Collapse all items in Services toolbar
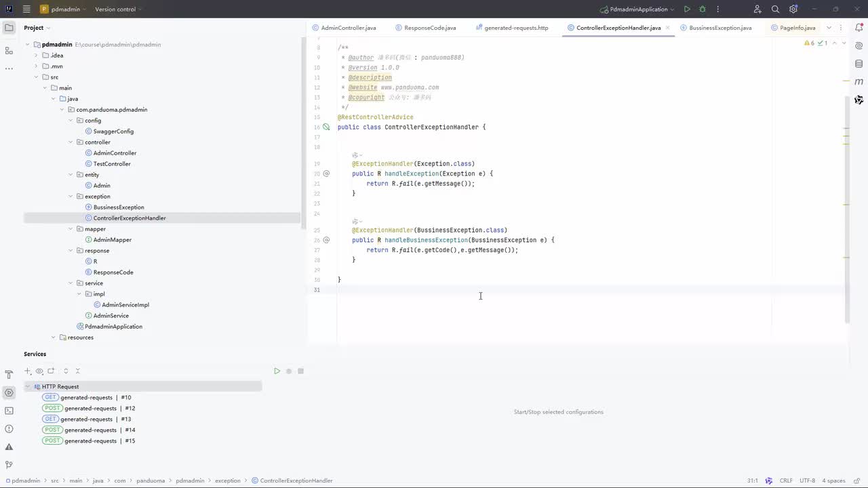The image size is (868, 488). [x=78, y=371]
